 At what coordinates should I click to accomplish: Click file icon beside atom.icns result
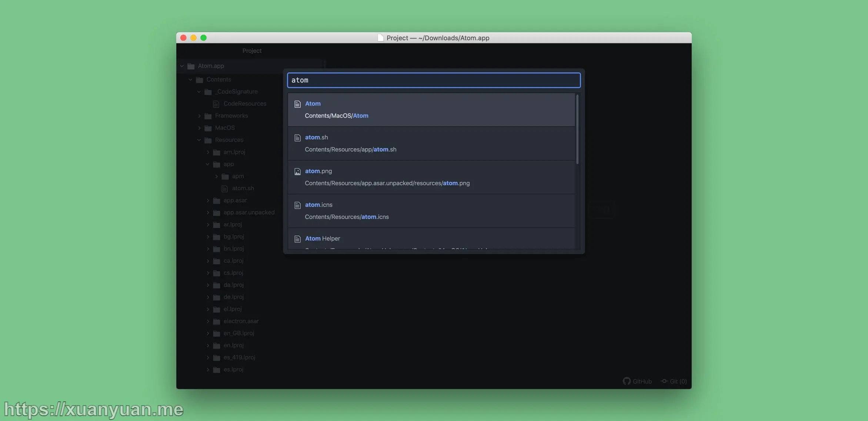click(x=297, y=205)
